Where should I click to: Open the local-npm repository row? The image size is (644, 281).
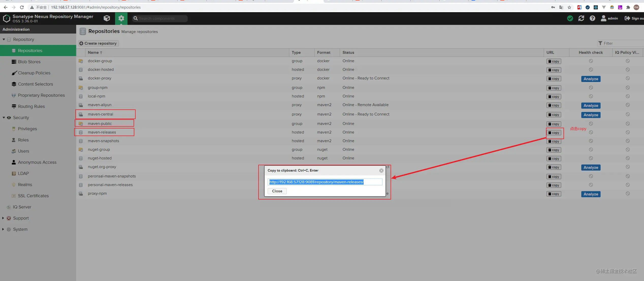point(360,96)
